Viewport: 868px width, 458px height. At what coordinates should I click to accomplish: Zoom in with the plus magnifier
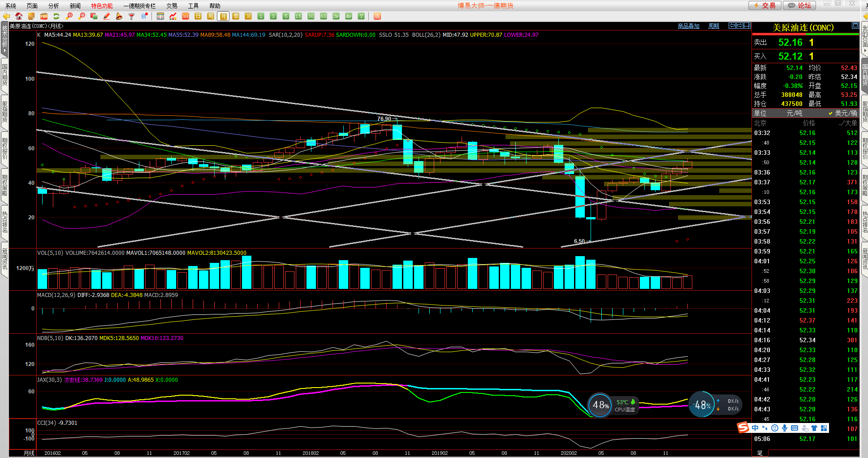pos(69,16)
